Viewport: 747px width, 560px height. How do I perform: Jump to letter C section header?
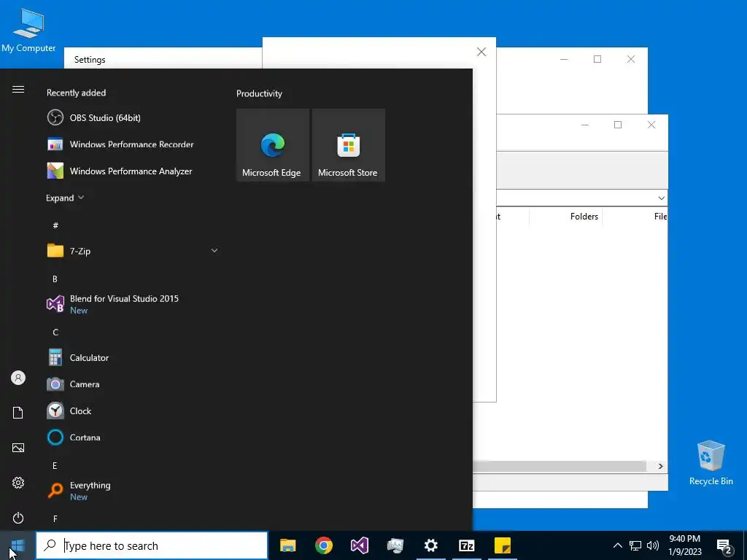click(55, 332)
